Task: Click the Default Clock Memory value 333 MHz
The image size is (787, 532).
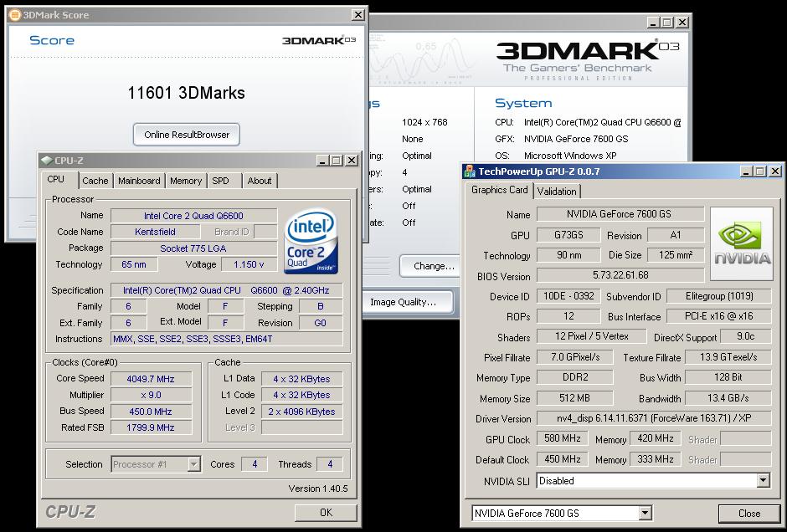Action: pyautogui.click(x=655, y=459)
